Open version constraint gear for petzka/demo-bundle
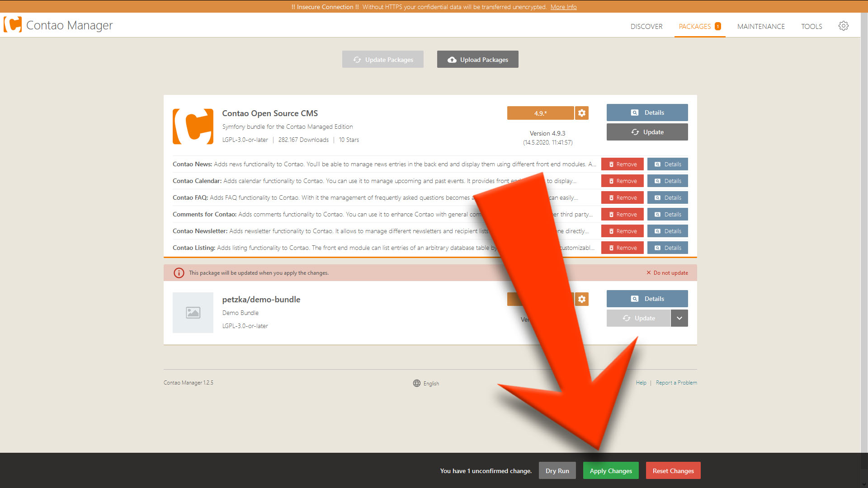 click(582, 299)
